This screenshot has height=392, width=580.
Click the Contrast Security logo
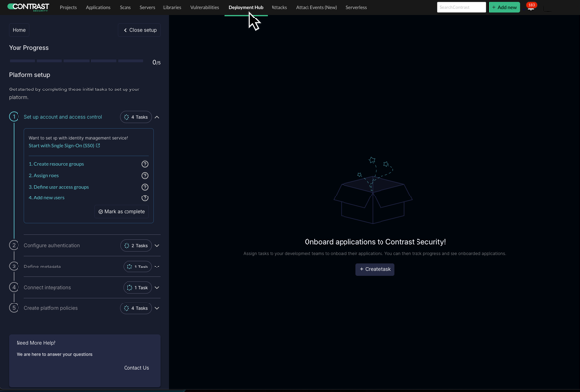(x=28, y=7)
